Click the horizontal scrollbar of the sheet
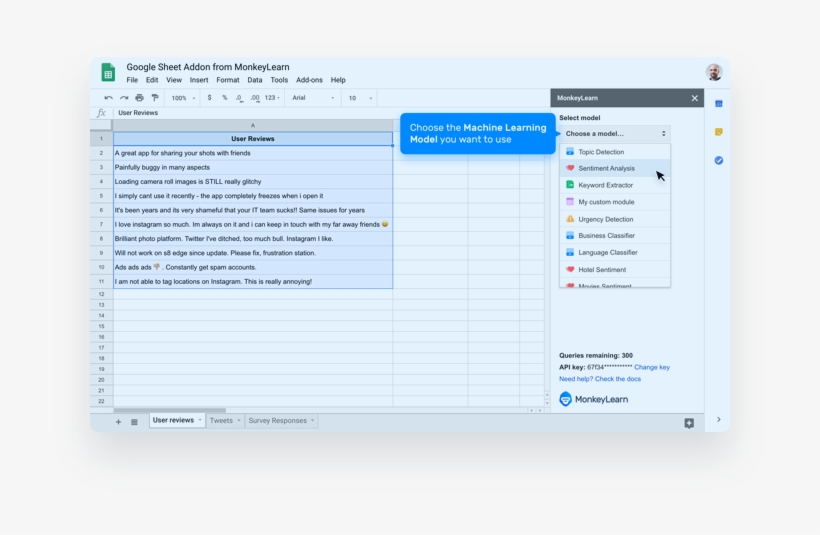 point(170,411)
